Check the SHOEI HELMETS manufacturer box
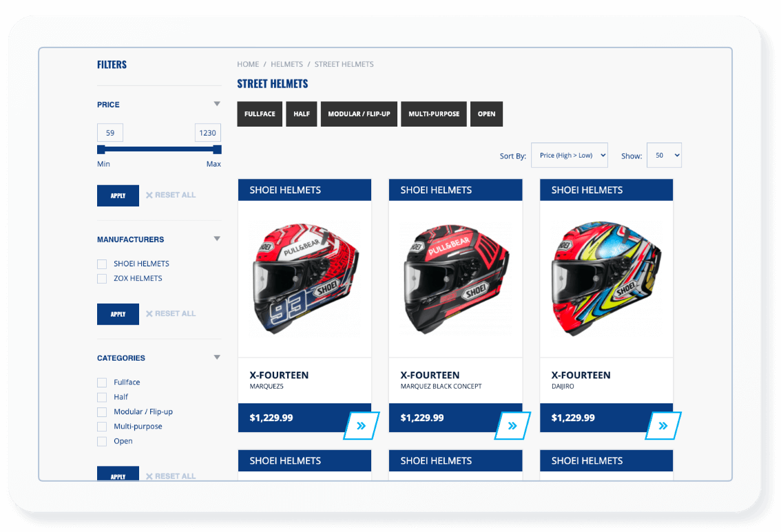 [x=102, y=264]
